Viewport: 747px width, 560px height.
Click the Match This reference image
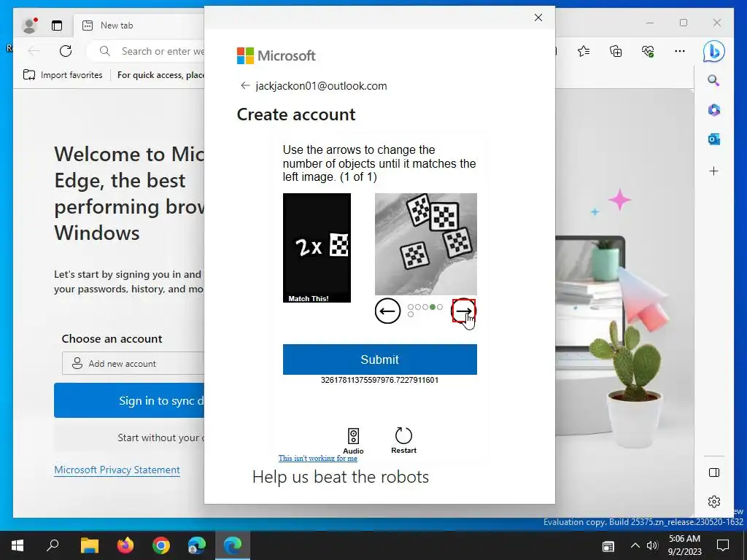(x=317, y=248)
